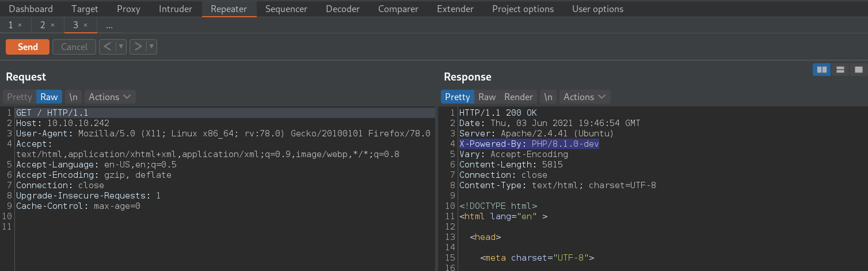868x271 pixels.
Task: Go to the Extender tab
Action: (455, 9)
